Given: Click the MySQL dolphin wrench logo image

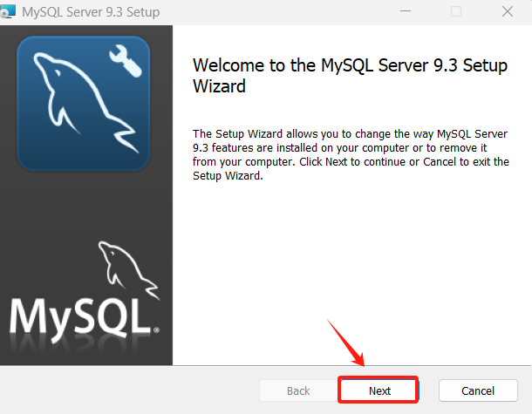Looking at the screenshot, I should click(x=84, y=103).
